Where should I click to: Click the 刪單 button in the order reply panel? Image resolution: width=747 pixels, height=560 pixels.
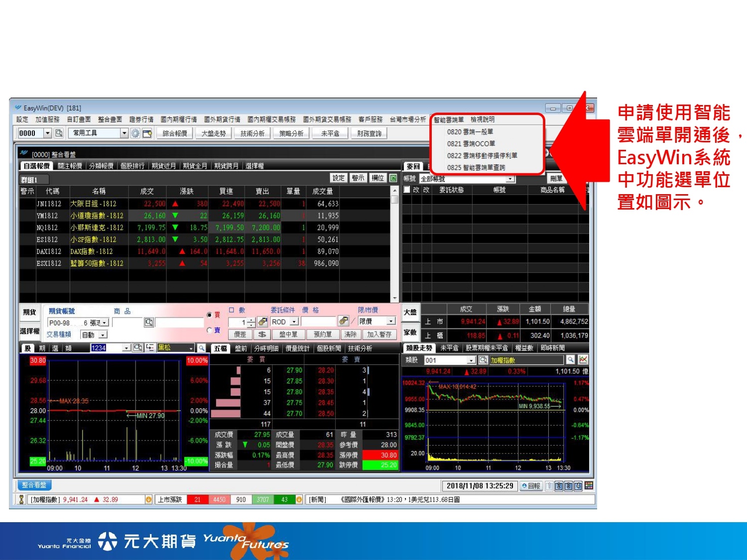[x=557, y=178]
